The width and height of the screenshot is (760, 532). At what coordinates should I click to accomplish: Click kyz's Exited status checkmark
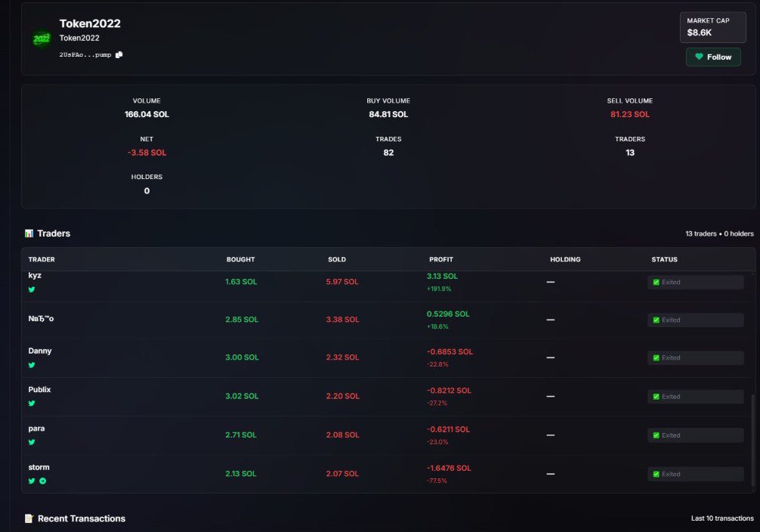[x=657, y=282]
